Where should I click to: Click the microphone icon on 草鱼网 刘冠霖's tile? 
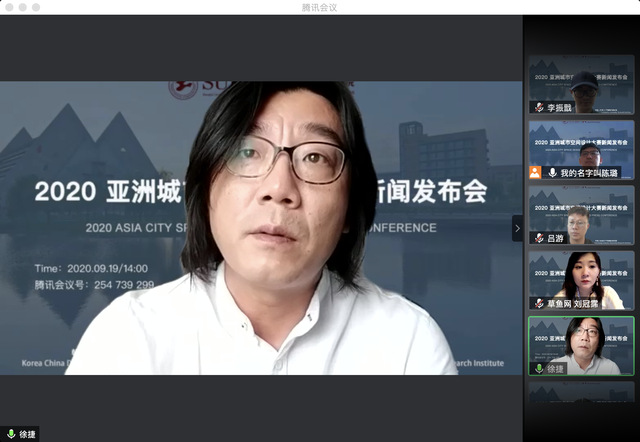point(540,303)
